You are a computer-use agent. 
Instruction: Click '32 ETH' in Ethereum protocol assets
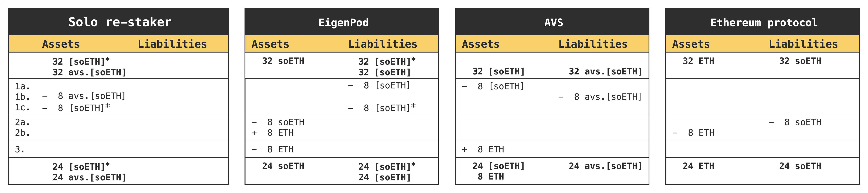click(x=698, y=61)
